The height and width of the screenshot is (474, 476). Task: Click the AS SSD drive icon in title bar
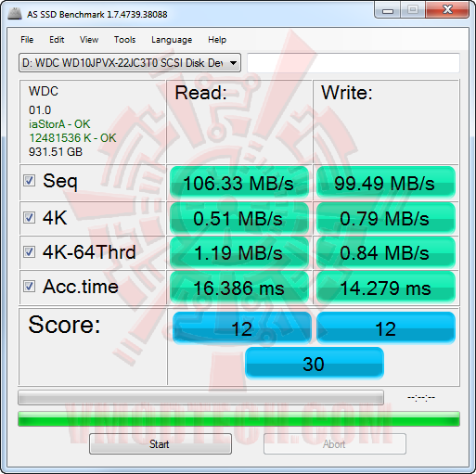click(x=15, y=14)
